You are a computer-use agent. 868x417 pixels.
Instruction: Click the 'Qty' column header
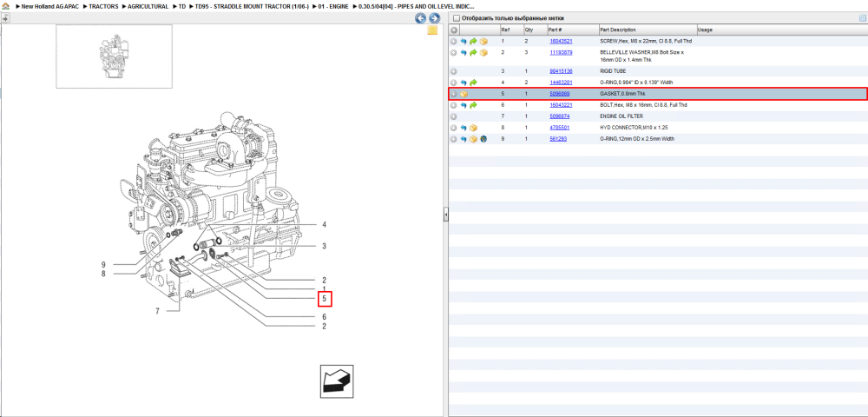click(529, 30)
